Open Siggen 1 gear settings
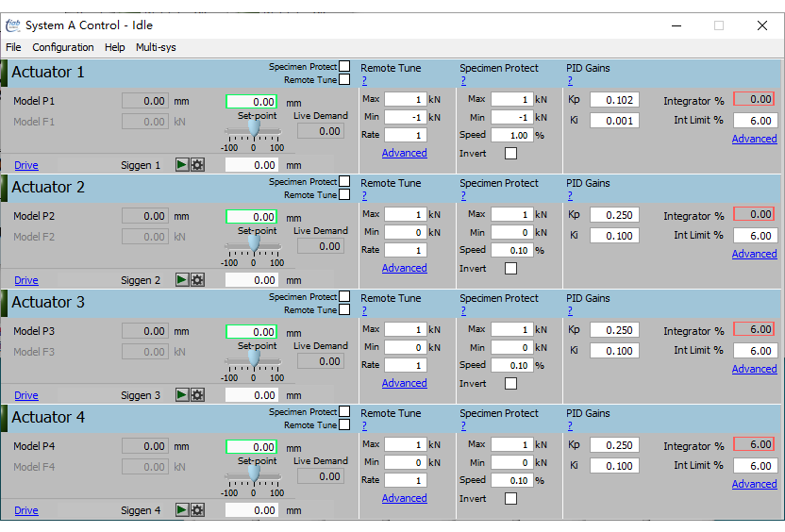785x532 pixels. click(197, 165)
